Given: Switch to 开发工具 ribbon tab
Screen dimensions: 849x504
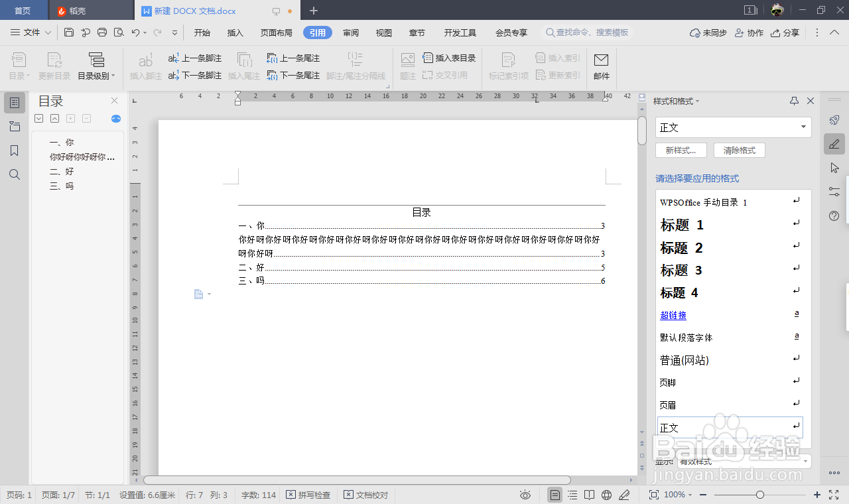Looking at the screenshot, I should pyautogui.click(x=460, y=32).
